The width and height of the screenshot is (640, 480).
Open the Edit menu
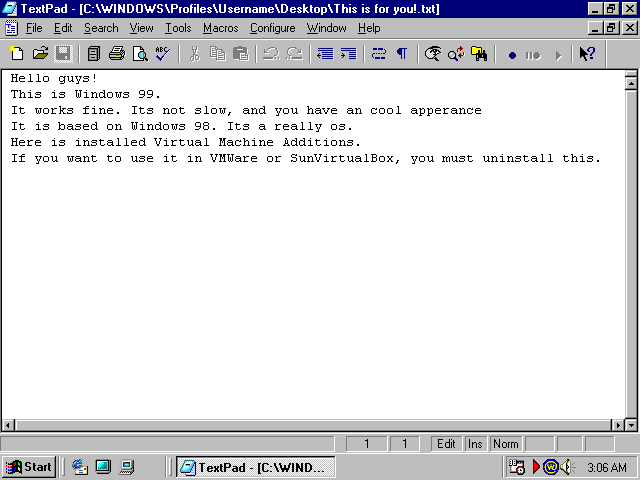[x=63, y=28]
